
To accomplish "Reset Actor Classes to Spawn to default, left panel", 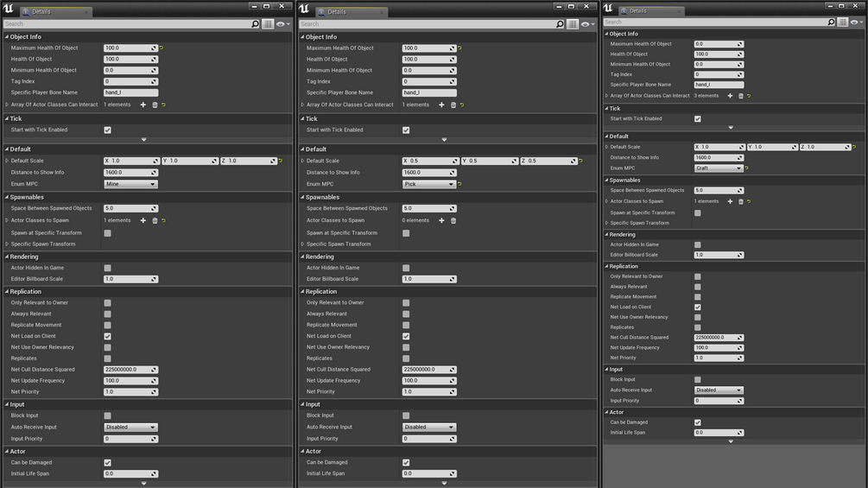I will click(x=163, y=221).
